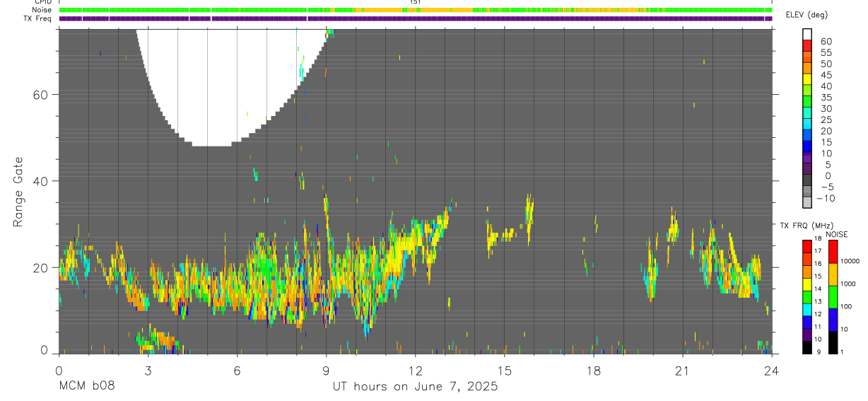Click the cyan 20–25 degree ELEV swatch

[x=807, y=125]
